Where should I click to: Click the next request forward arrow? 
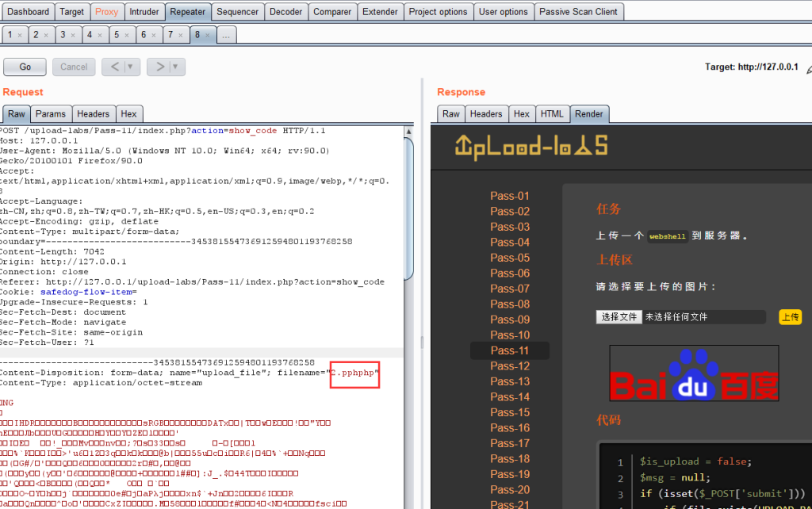coord(159,67)
